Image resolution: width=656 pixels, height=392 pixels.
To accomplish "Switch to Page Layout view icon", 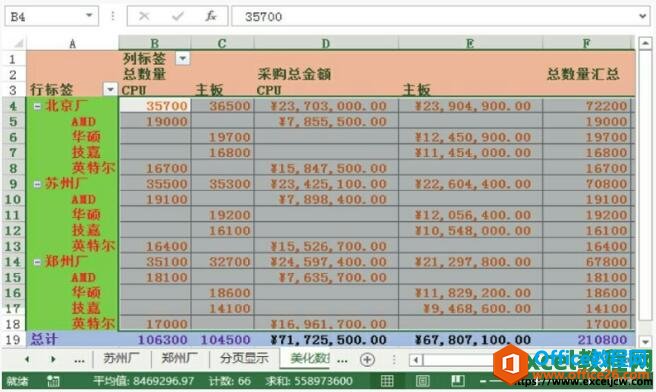I will [423, 381].
